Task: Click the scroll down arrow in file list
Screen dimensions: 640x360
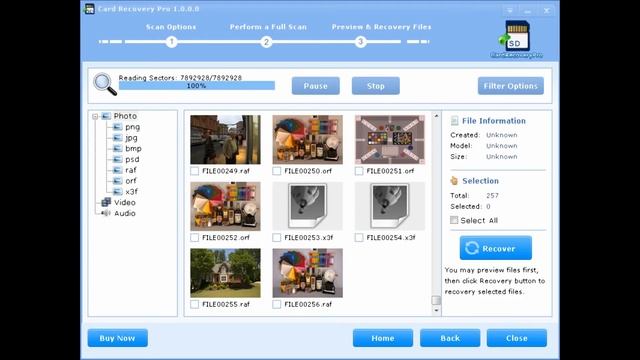Action: (436, 310)
